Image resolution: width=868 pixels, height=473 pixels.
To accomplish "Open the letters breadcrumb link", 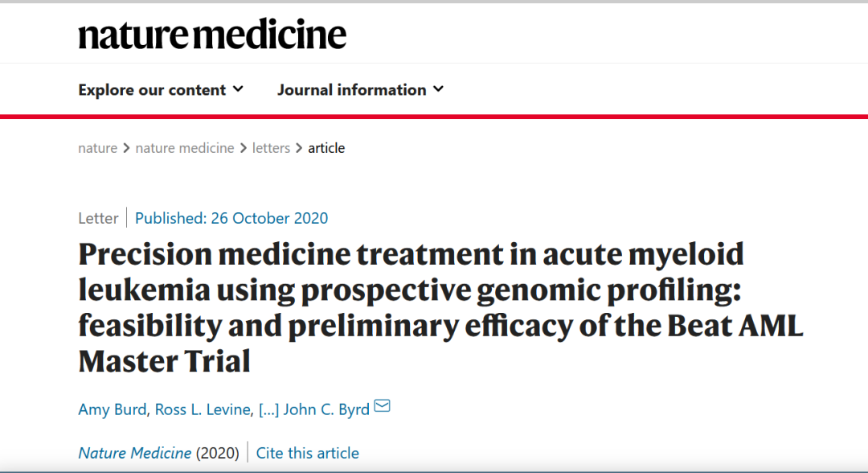I will pos(271,148).
